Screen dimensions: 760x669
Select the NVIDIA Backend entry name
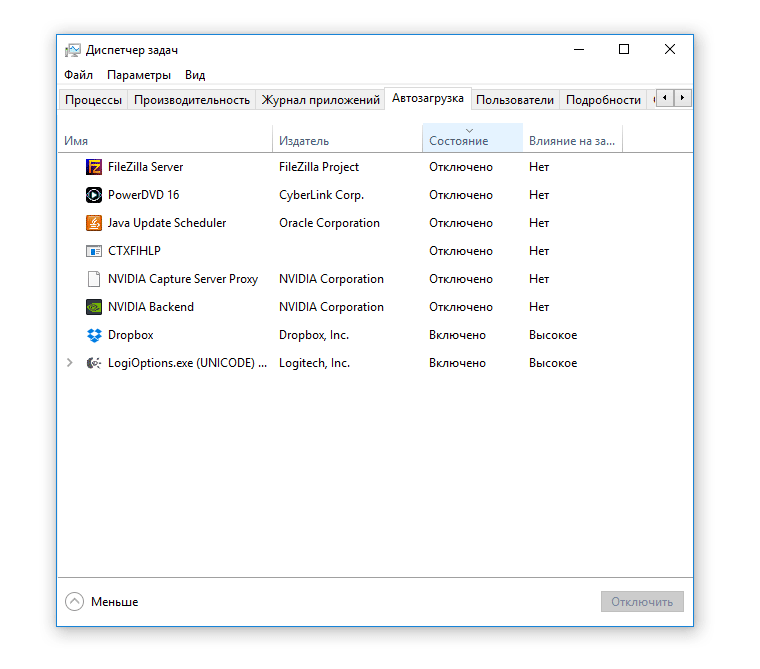coord(151,307)
